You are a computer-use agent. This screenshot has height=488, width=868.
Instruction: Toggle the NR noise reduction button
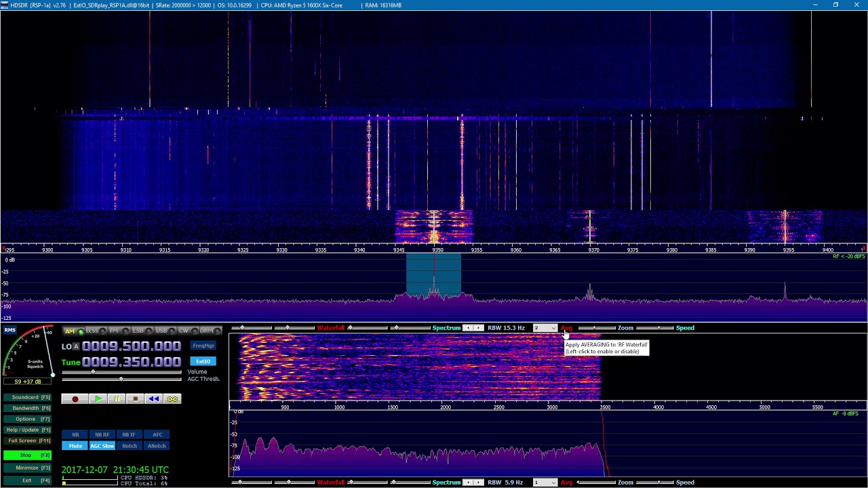coord(75,434)
